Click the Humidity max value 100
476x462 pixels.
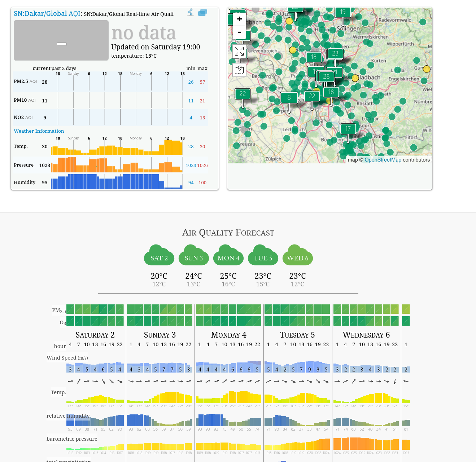point(202,183)
